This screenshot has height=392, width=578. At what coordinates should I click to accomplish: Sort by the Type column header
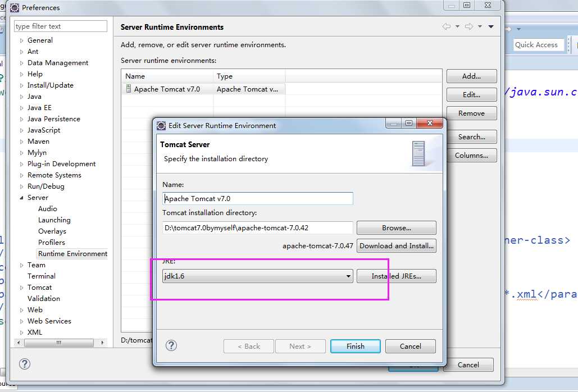coord(249,76)
